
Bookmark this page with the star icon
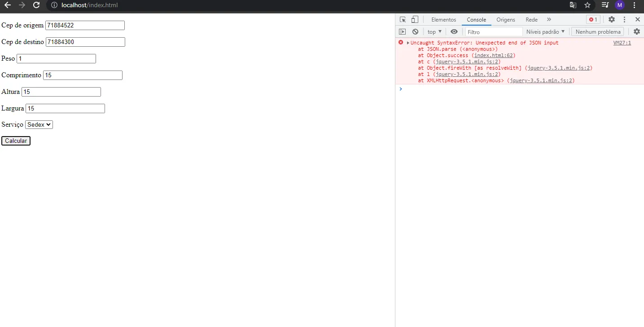[587, 5]
